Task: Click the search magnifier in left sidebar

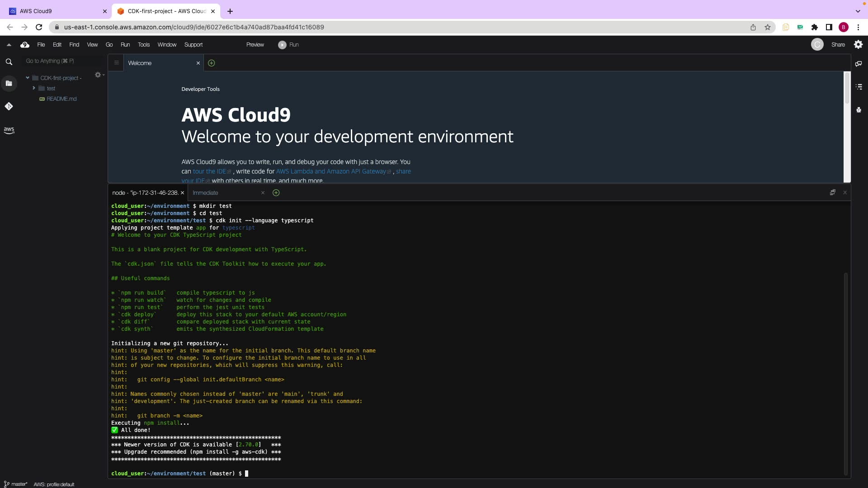Action: tap(9, 62)
